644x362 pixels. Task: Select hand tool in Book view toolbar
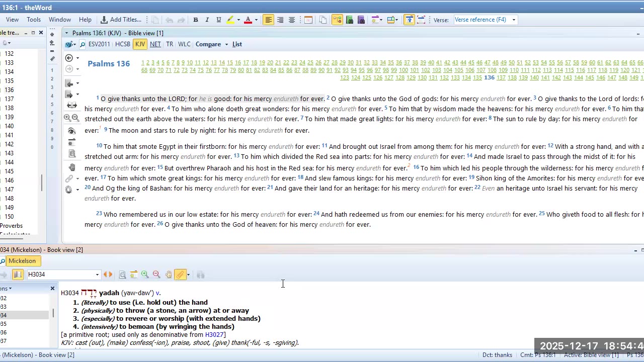coord(169,275)
